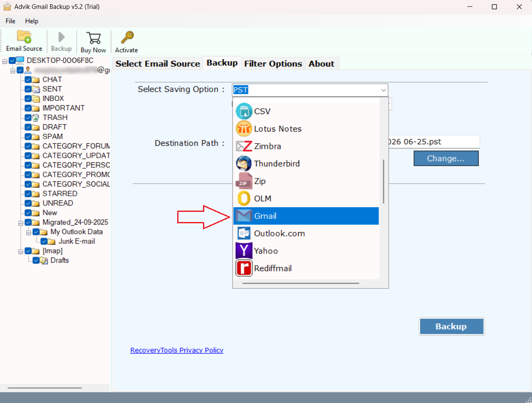Uncheck the STARRED folder checkbox

click(x=28, y=194)
